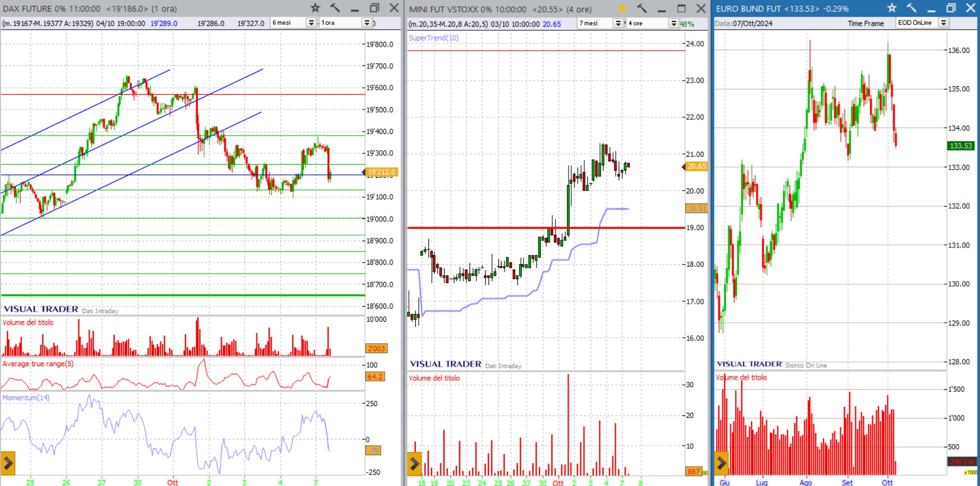Click the 19.51 SuperTrend value tag

point(696,208)
